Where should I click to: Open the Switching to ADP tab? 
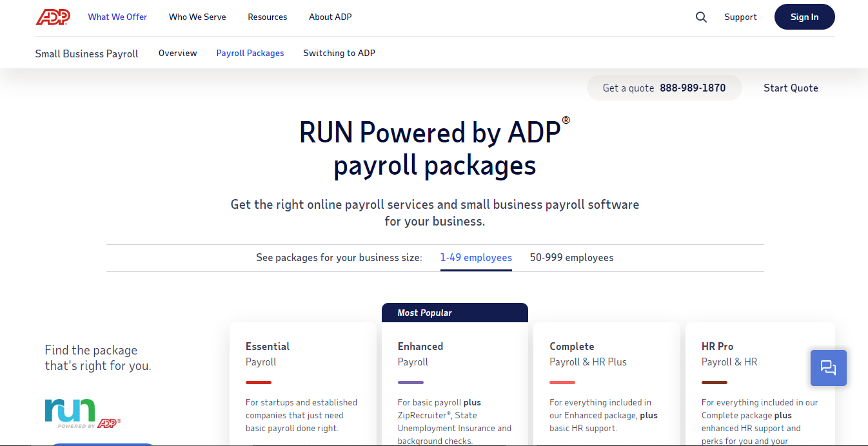339,53
